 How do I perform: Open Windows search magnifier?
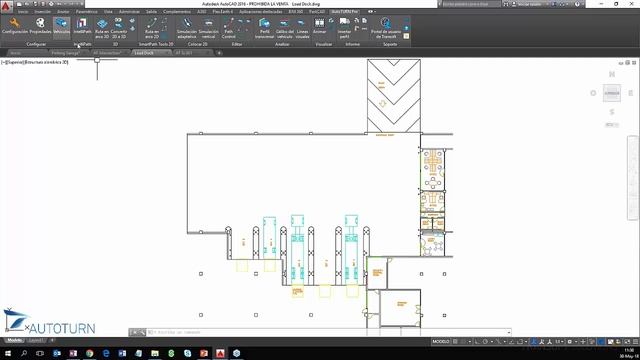24,353
